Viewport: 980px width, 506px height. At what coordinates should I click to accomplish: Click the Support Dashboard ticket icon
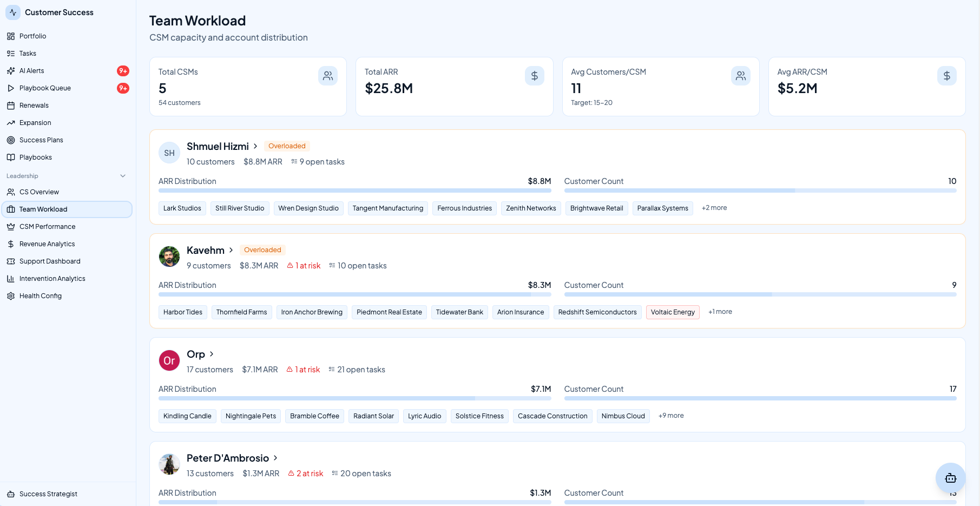pyautogui.click(x=11, y=261)
